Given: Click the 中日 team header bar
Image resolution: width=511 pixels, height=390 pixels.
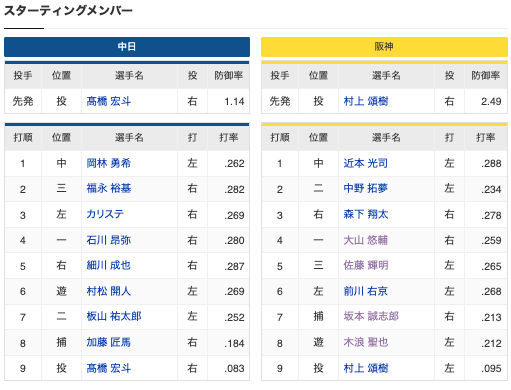Looking at the screenshot, I should point(127,47).
